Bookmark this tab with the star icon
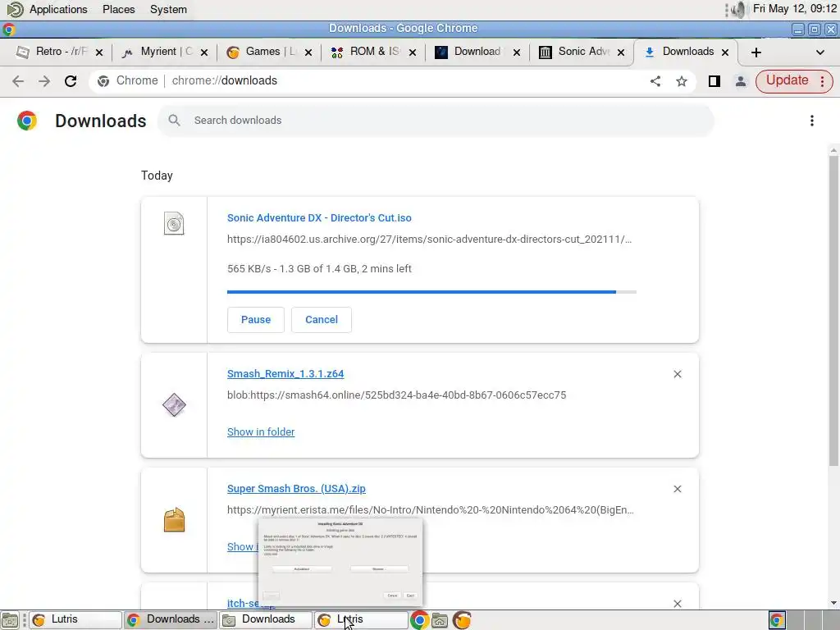 pyautogui.click(x=682, y=81)
